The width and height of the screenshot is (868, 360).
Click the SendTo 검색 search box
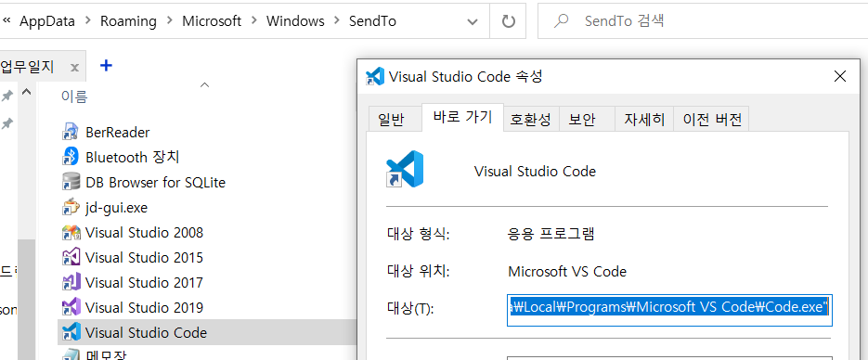pos(703,21)
